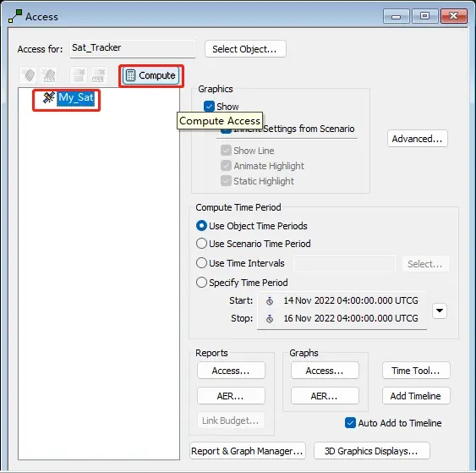
Task: Select Specify Time Period option
Action: 201,283
